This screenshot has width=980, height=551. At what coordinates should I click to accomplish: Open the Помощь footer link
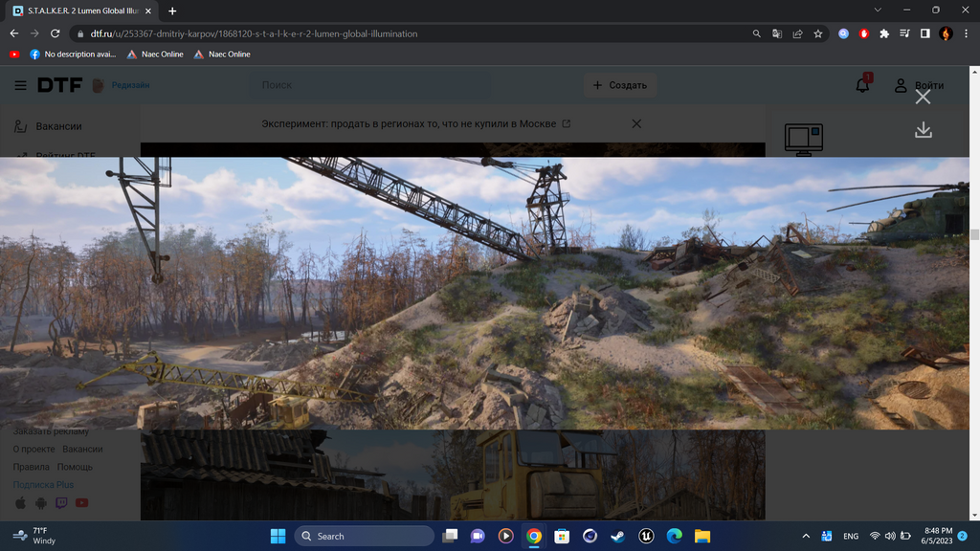click(75, 467)
